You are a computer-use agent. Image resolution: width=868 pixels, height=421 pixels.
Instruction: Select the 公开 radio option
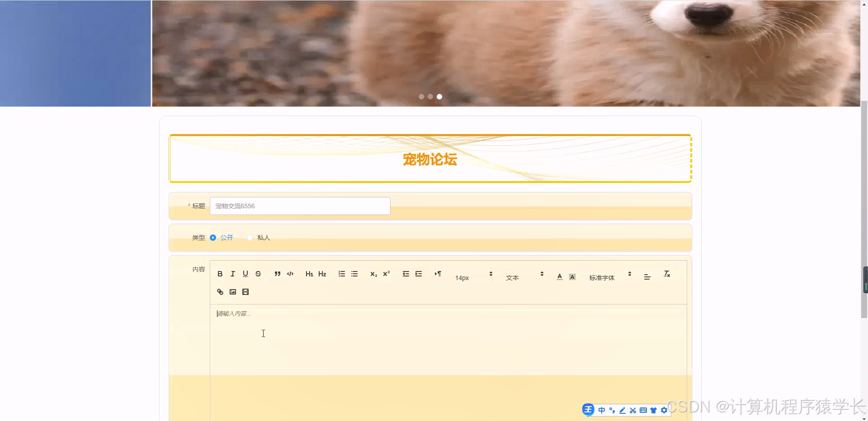click(x=222, y=238)
